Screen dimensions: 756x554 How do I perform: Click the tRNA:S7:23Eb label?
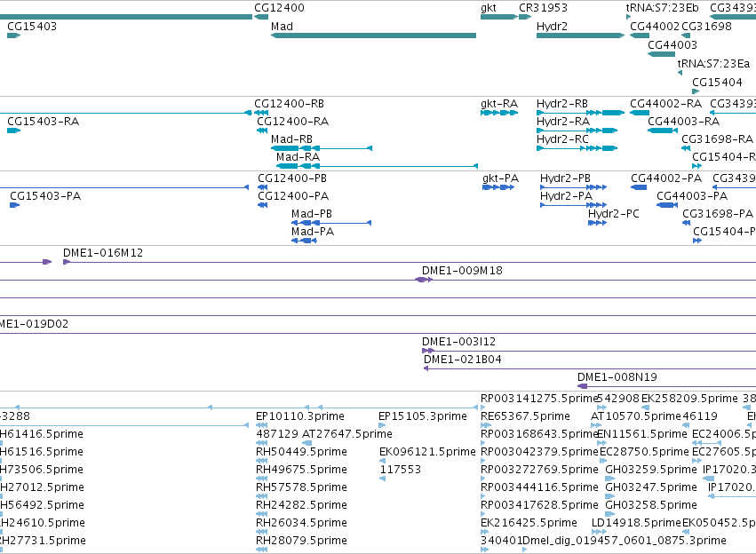point(662,8)
